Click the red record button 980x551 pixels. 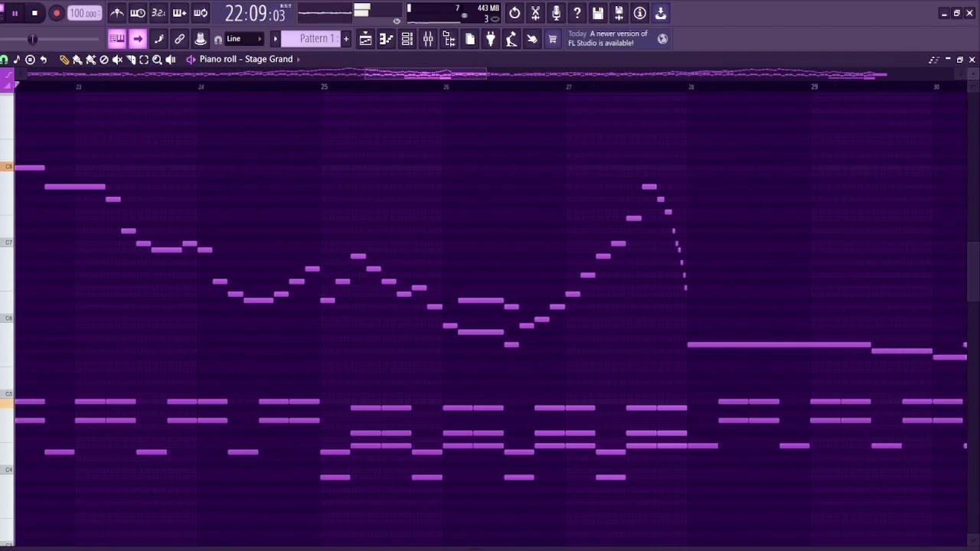click(x=56, y=13)
